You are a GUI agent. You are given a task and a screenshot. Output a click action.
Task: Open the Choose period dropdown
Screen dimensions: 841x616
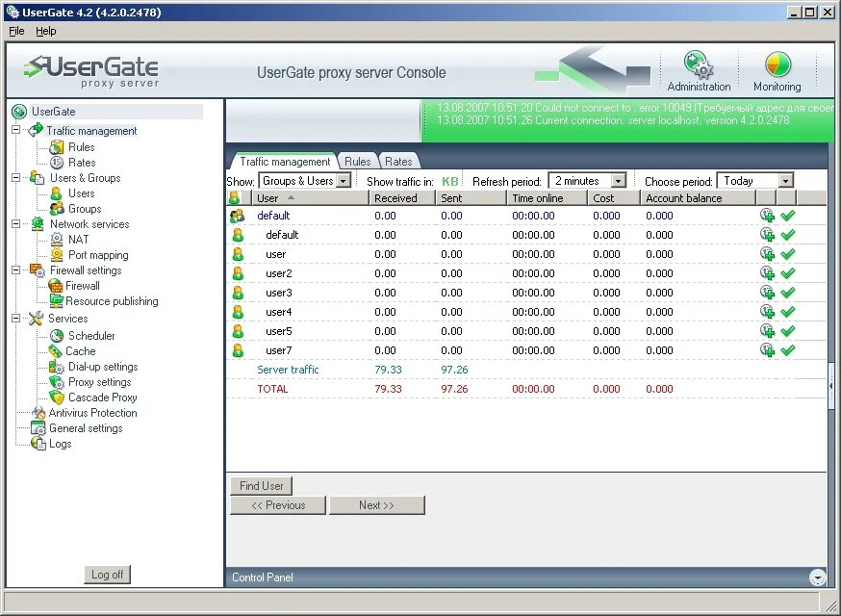(786, 181)
